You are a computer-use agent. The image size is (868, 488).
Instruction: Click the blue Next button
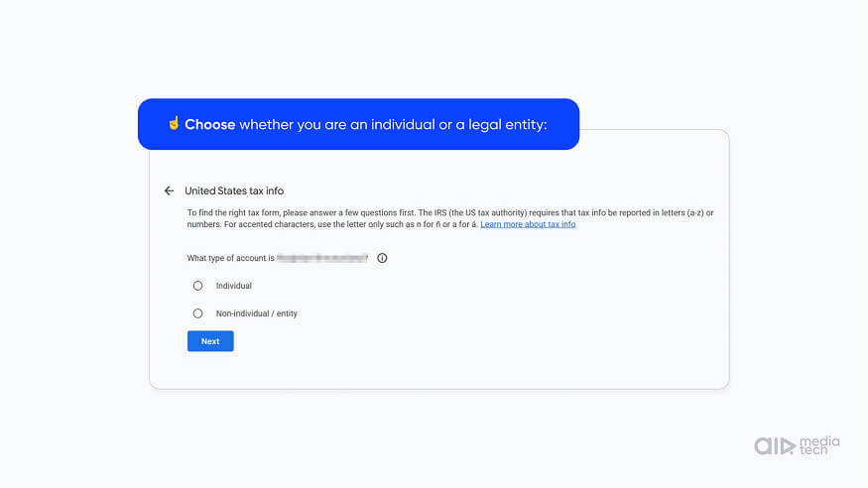tap(210, 341)
